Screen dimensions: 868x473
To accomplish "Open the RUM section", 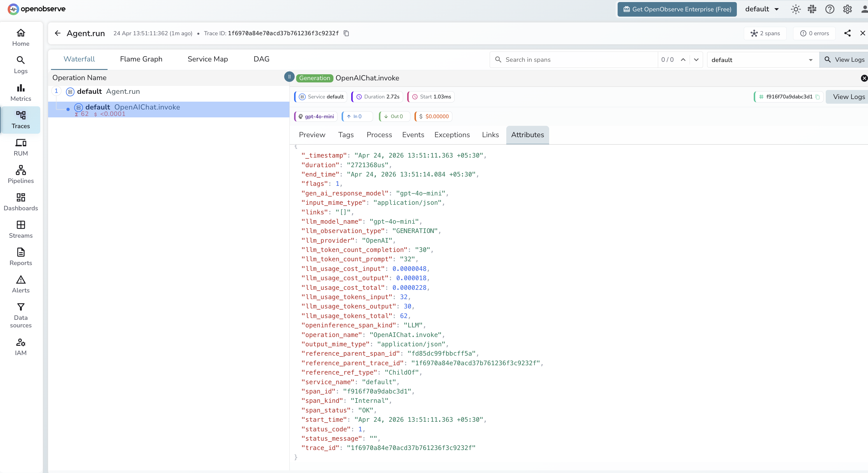I will point(21,147).
